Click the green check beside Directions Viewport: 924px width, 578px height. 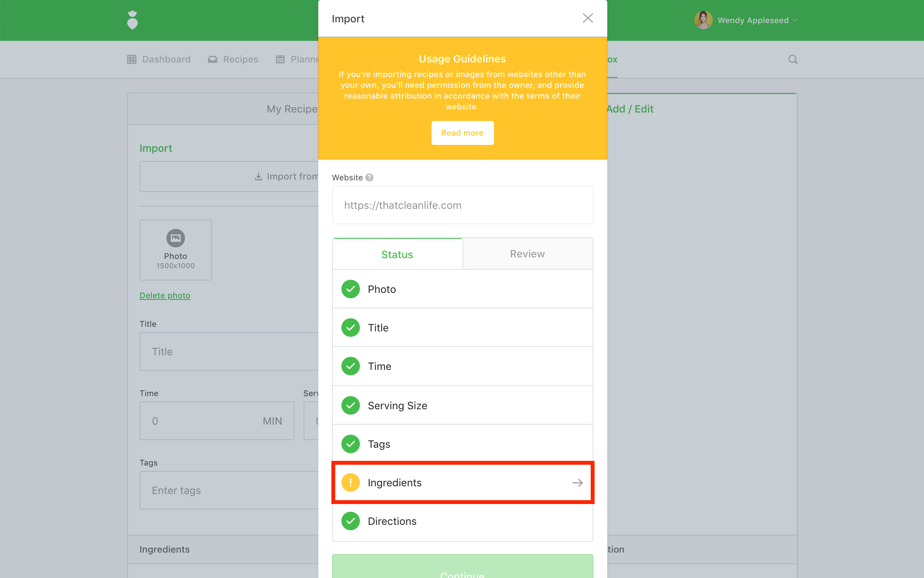[350, 521]
